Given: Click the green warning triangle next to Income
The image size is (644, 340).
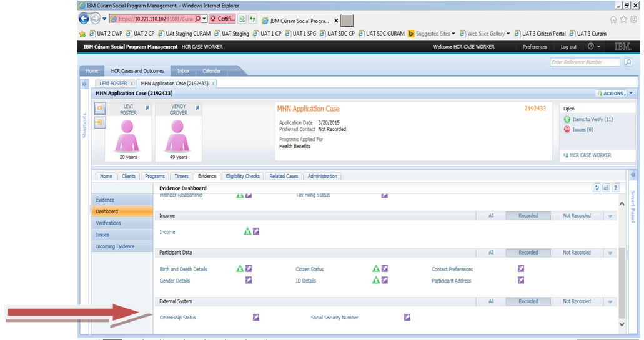Looking at the screenshot, I should pyautogui.click(x=247, y=231).
